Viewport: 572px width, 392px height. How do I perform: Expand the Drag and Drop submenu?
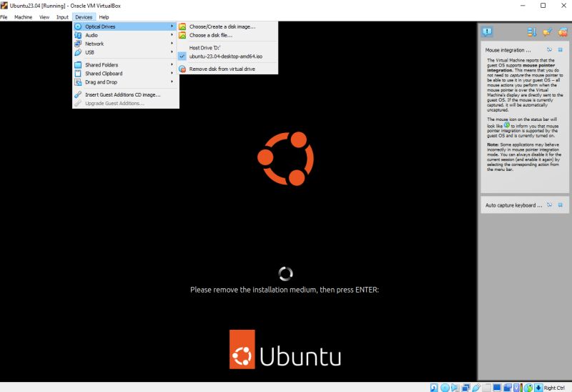(126, 82)
